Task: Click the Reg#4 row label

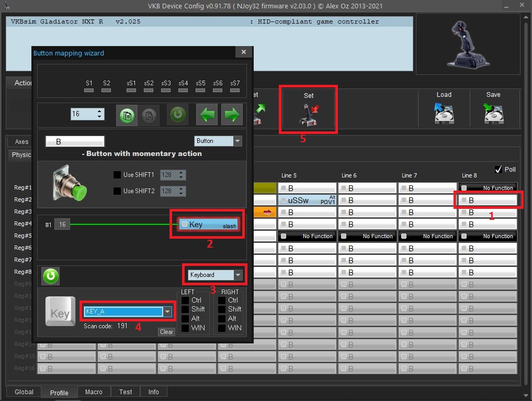Action: [22, 224]
